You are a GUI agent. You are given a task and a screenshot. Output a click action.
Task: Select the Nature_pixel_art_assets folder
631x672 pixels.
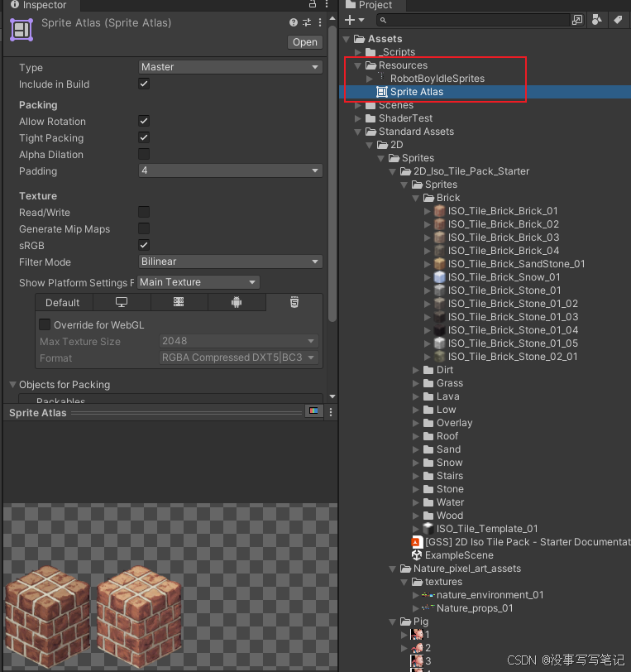461,569
